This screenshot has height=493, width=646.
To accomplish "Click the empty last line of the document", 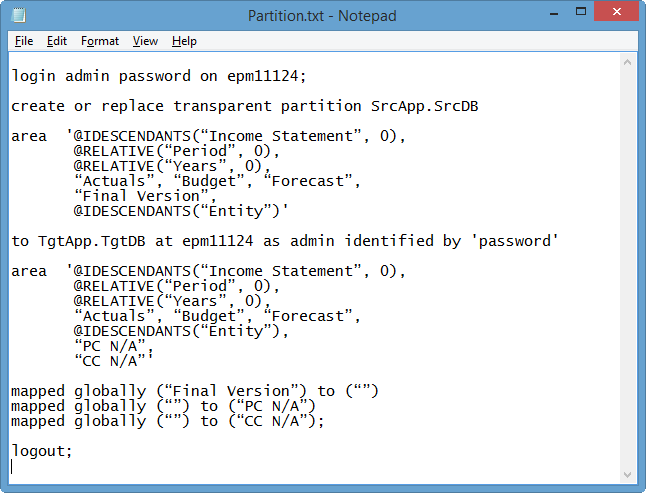I will pyautogui.click(x=313, y=466).
